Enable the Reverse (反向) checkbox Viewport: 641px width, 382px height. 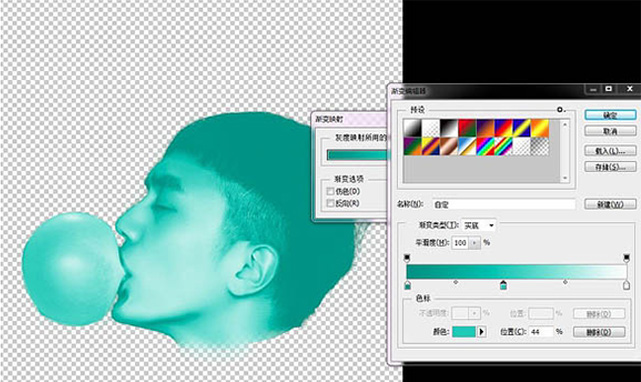click(x=330, y=203)
